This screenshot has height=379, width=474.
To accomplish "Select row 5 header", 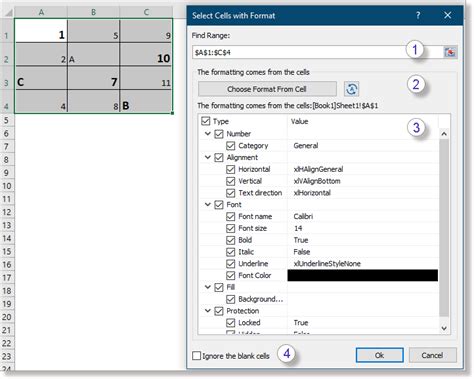I will (7, 120).
